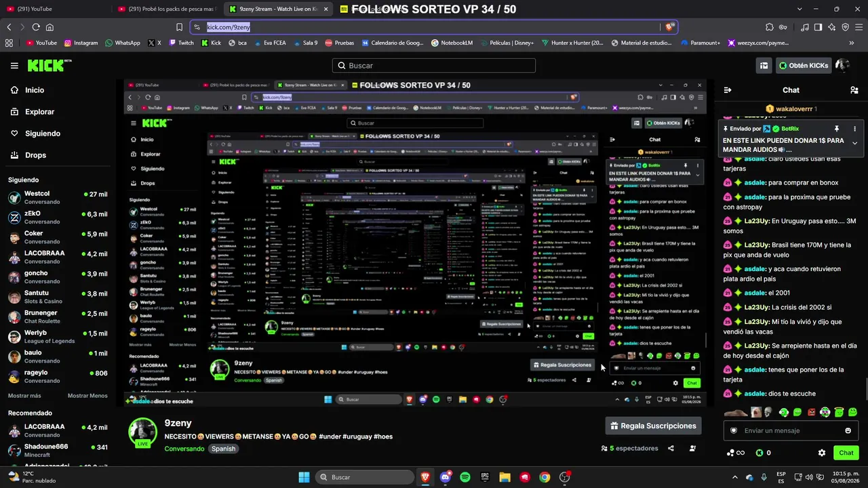This screenshot has width=868, height=488.
Task: Show hidden bookmarks with the double chevron
Action: [852, 43]
